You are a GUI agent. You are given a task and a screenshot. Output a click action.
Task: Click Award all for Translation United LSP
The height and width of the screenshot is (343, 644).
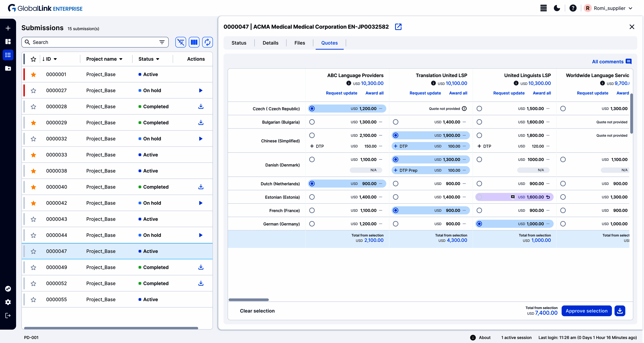458,93
